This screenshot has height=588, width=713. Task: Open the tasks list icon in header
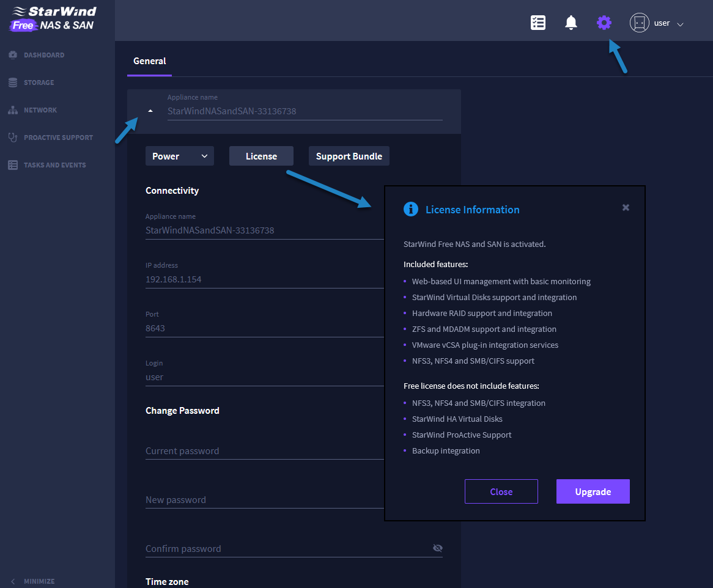pyautogui.click(x=538, y=23)
